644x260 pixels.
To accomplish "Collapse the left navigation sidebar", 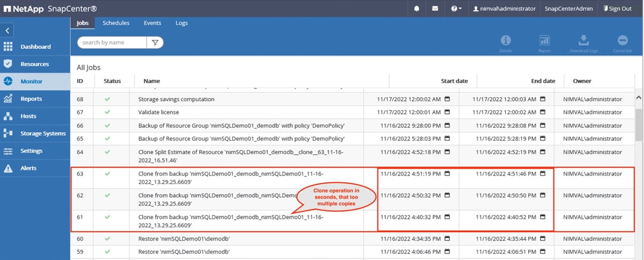I will tap(7, 31).
